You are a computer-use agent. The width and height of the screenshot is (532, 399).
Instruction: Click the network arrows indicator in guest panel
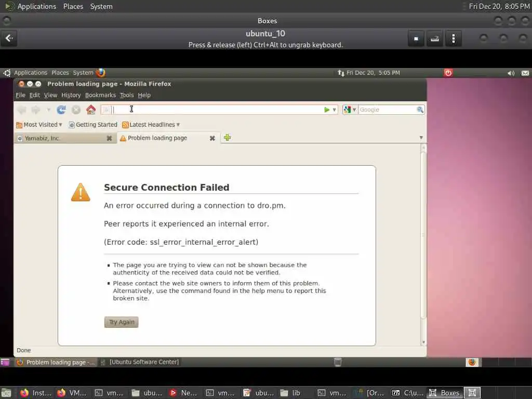tap(341, 73)
